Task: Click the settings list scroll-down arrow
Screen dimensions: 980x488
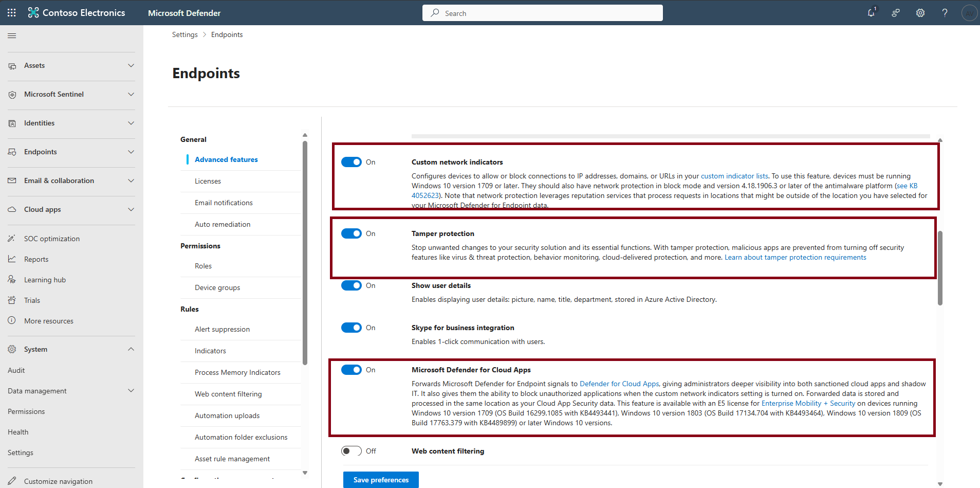Action: tap(305, 473)
